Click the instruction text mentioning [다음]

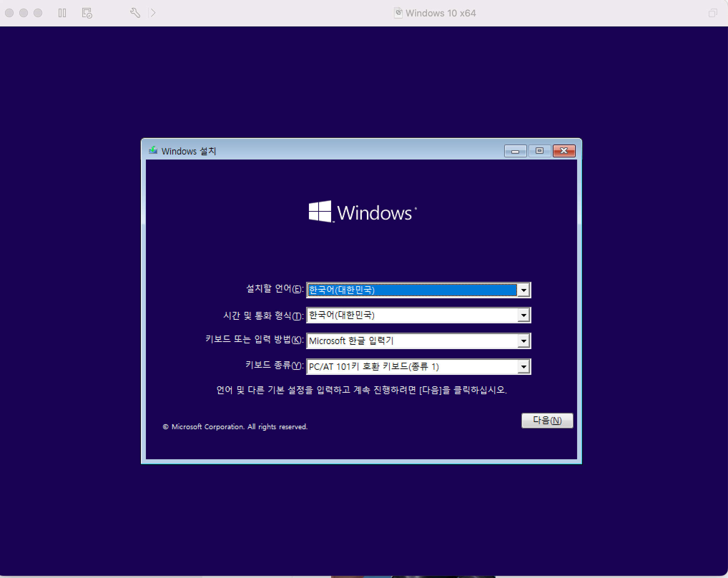pyautogui.click(x=361, y=390)
